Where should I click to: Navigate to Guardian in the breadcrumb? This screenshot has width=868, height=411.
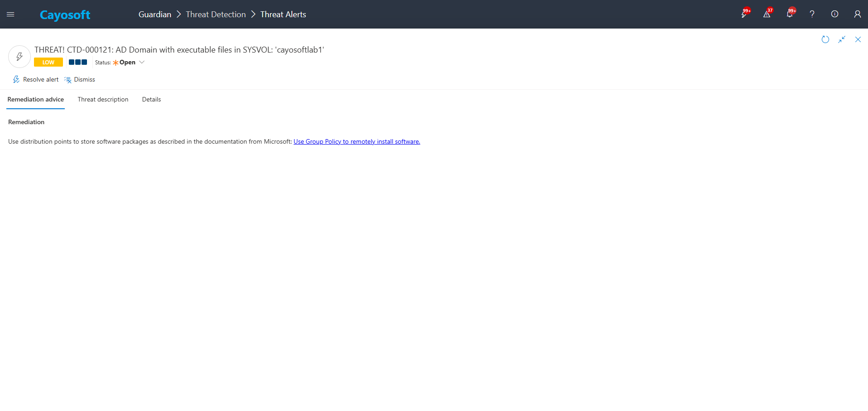154,15
